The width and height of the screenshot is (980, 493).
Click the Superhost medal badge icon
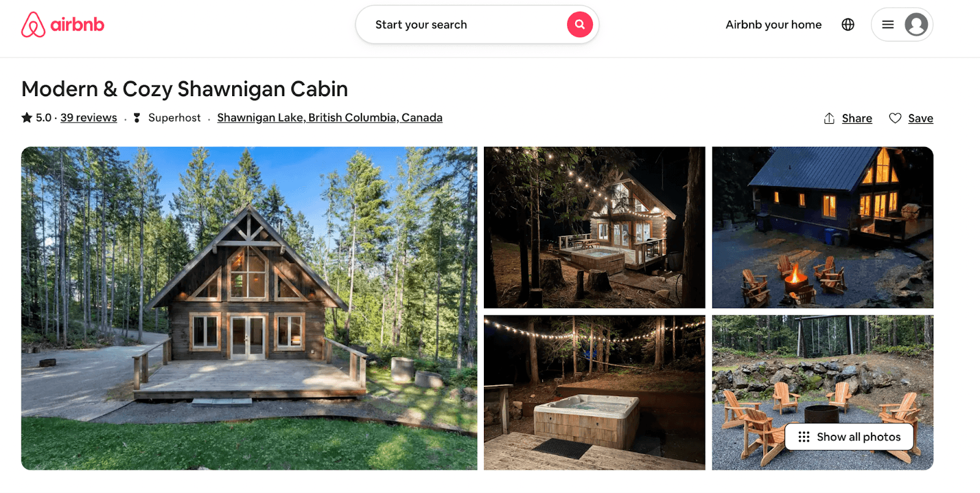click(137, 118)
